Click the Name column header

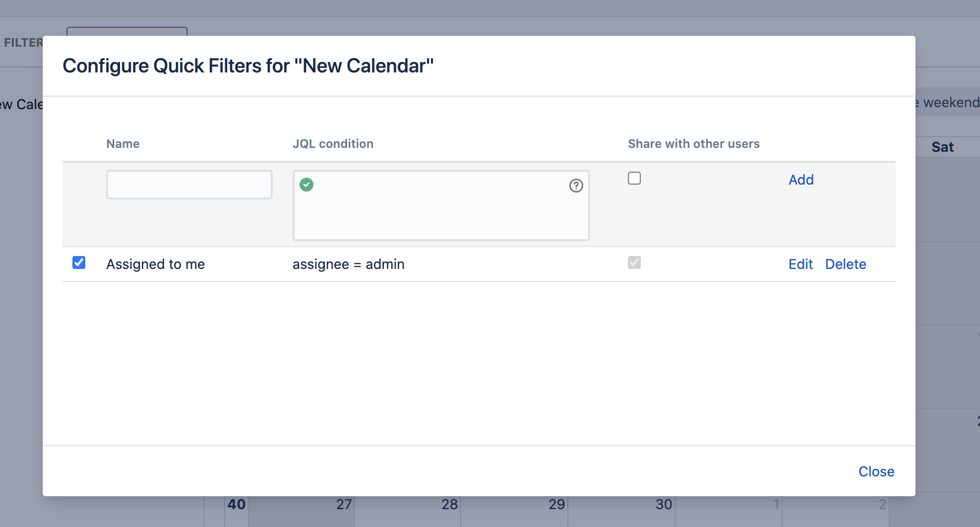tap(123, 144)
